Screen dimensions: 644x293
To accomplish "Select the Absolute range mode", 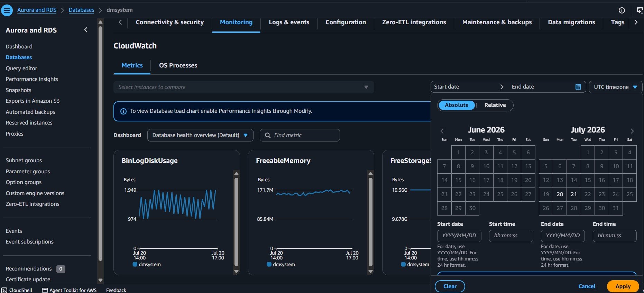I will [x=457, y=105].
